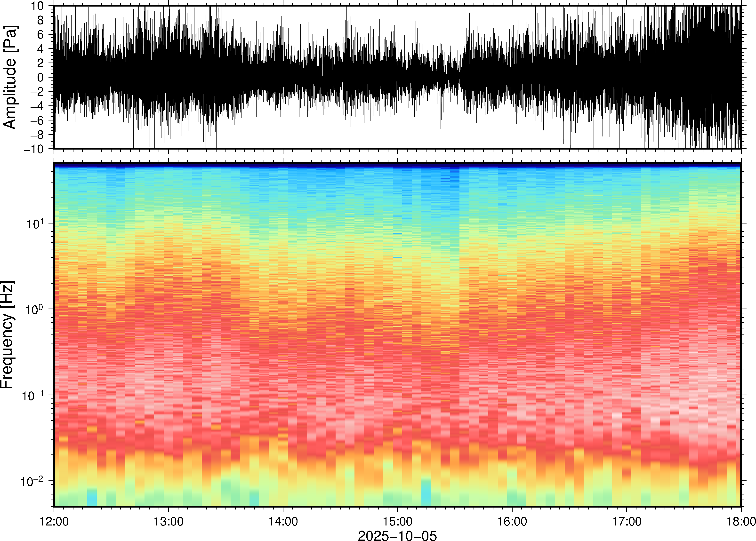Click the waveform's quietest point near 15:25

(446, 77)
